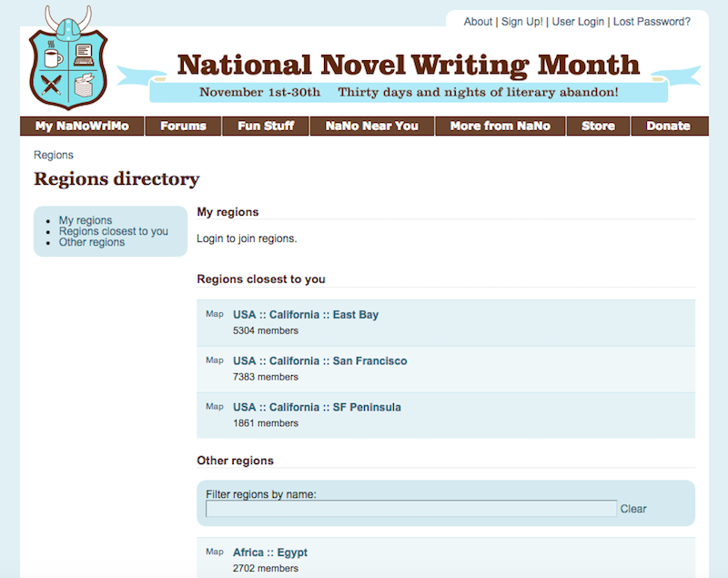
Task: Go to the Store menu item
Action: 598,126
